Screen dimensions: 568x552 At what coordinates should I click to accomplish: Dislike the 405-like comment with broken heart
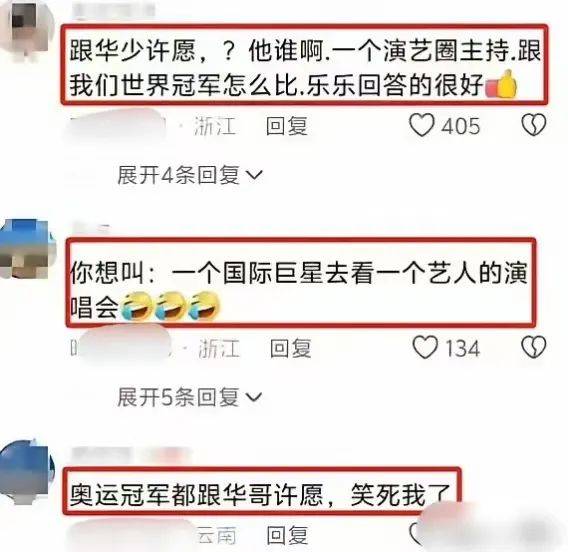coord(534,125)
